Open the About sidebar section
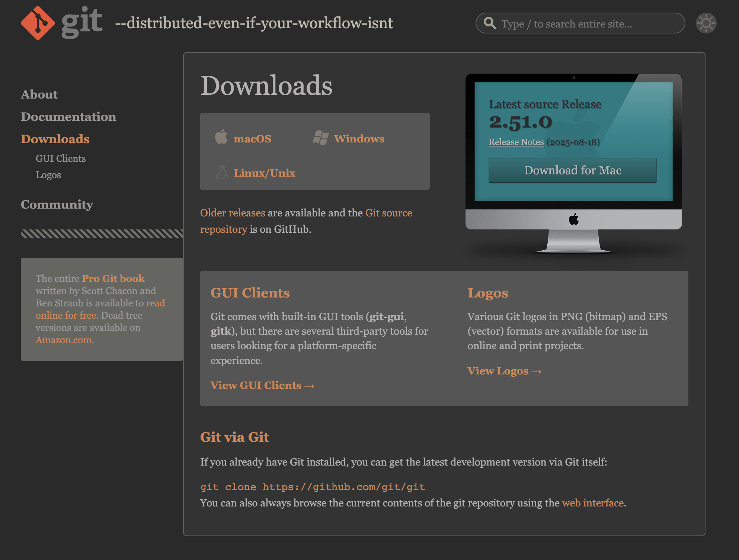Viewport: 739px width, 560px height. tap(39, 94)
